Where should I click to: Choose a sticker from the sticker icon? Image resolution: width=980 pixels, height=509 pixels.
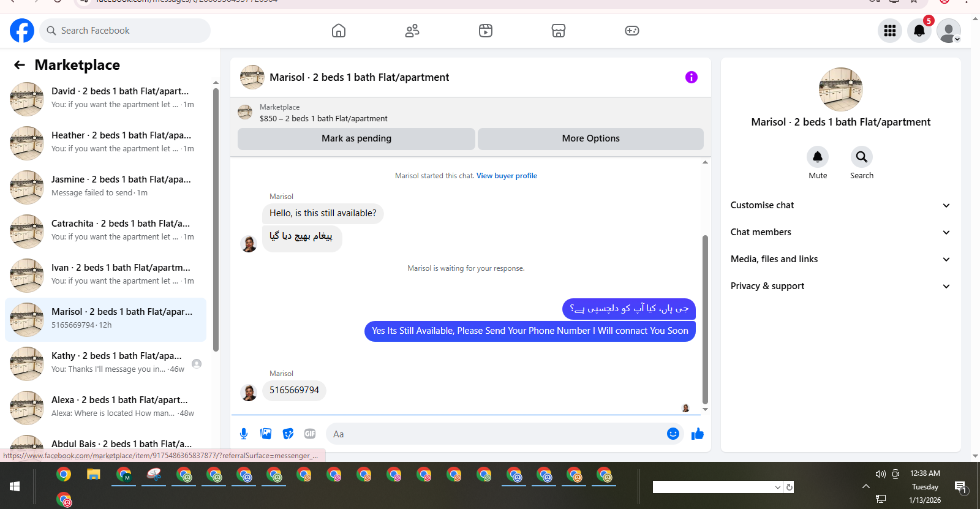pyautogui.click(x=288, y=434)
